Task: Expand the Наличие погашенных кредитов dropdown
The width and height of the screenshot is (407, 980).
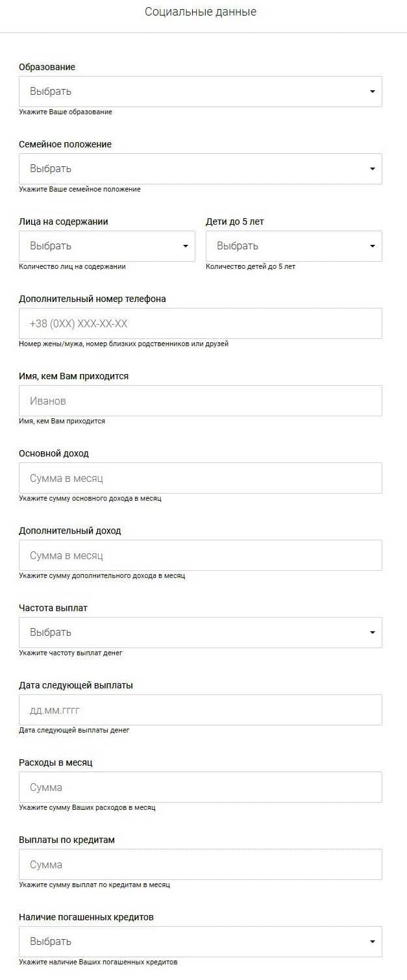Action: [x=200, y=942]
